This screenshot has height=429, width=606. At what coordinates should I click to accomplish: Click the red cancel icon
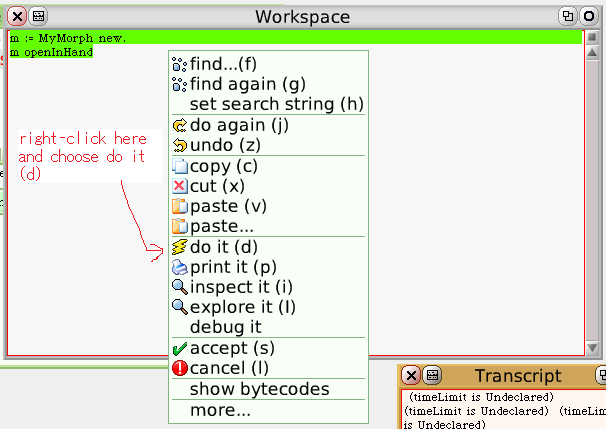coord(180,368)
